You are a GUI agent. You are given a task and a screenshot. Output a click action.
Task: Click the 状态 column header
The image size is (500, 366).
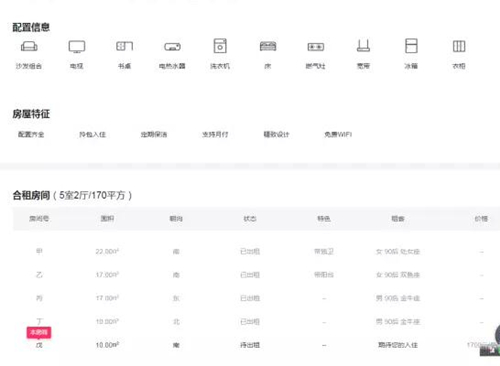(x=250, y=219)
